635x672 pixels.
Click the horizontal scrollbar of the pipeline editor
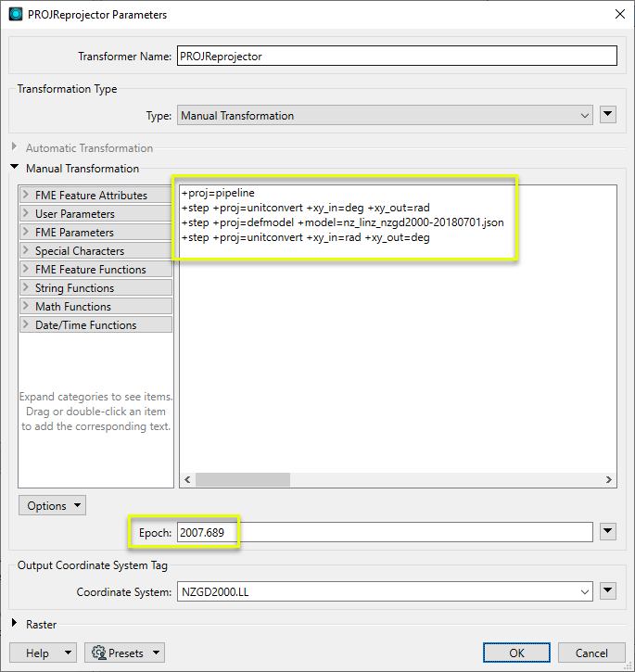[x=243, y=480]
